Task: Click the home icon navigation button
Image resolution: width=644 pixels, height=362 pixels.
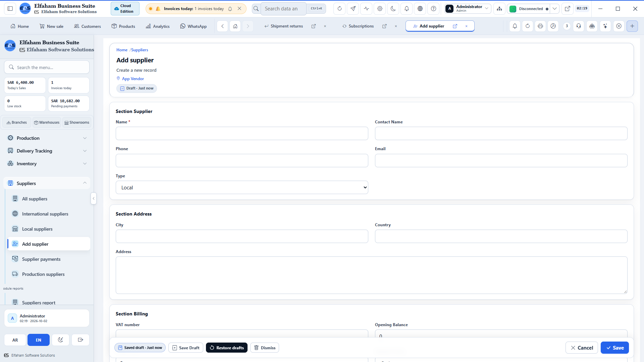Action: [x=235, y=26]
